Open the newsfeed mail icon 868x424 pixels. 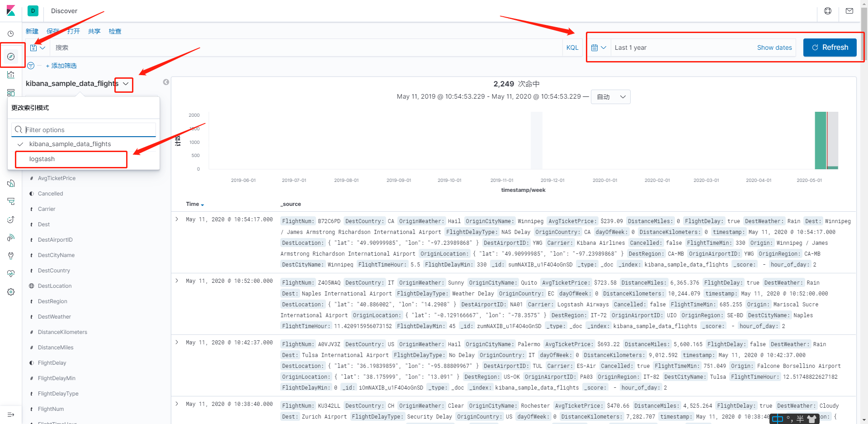(x=849, y=11)
